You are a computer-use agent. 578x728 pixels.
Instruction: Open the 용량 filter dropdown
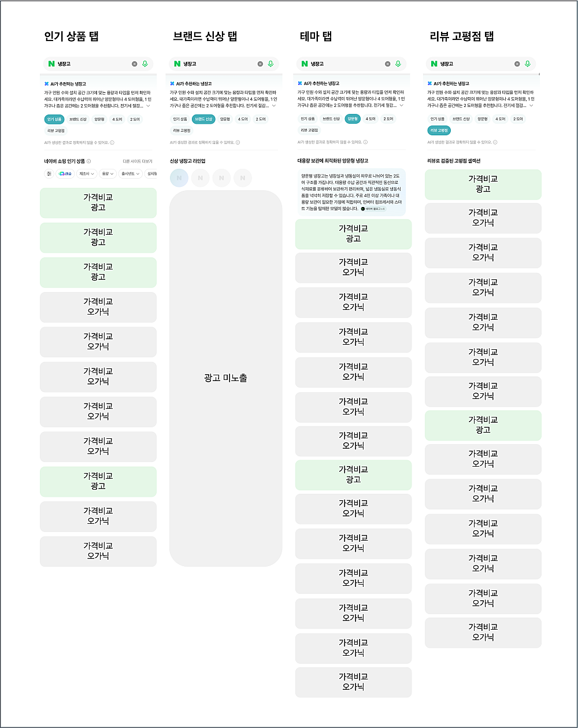pos(108,173)
